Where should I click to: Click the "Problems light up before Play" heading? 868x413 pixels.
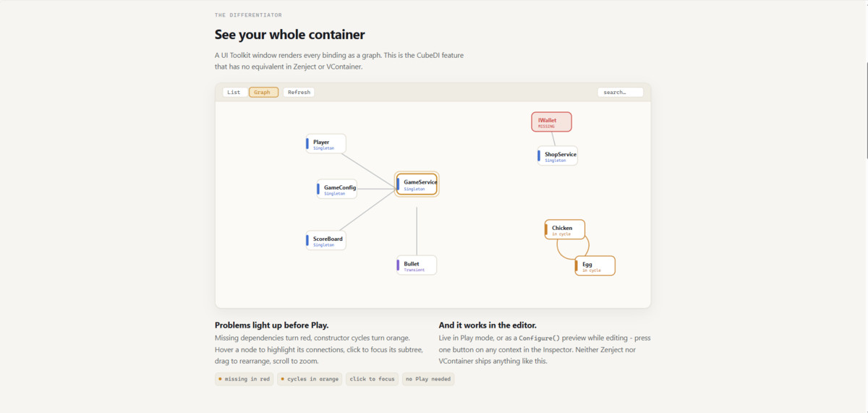pyautogui.click(x=271, y=325)
